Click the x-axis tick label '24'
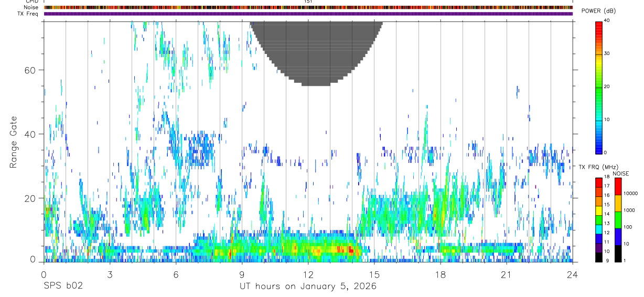644x297 pixels. click(x=573, y=274)
